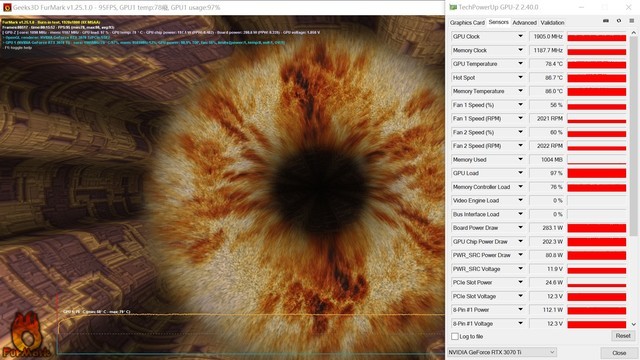Viewport: 640px width, 360px height.
Task: Open the Validation tab
Action: tap(552, 22)
